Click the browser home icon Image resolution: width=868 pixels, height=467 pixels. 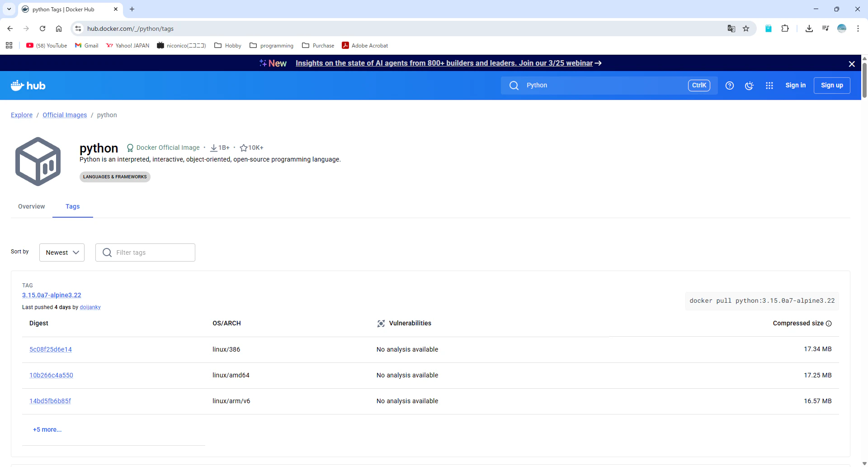pos(59,29)
